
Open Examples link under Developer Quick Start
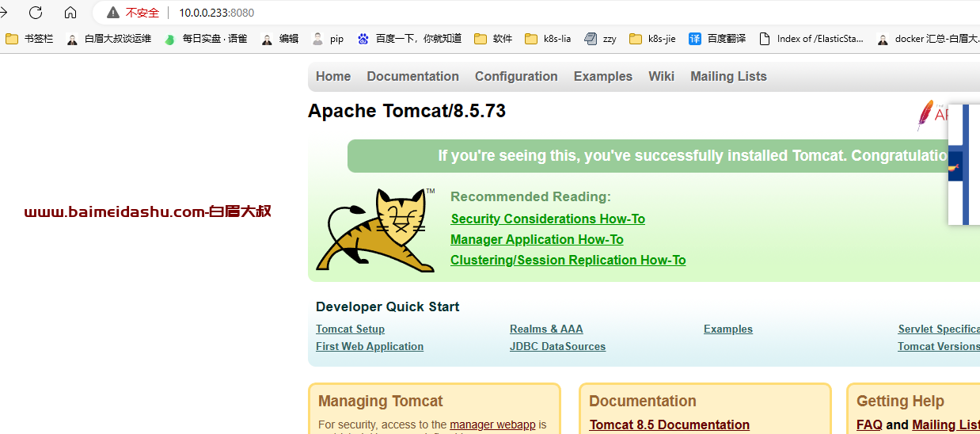coord(728,329)
